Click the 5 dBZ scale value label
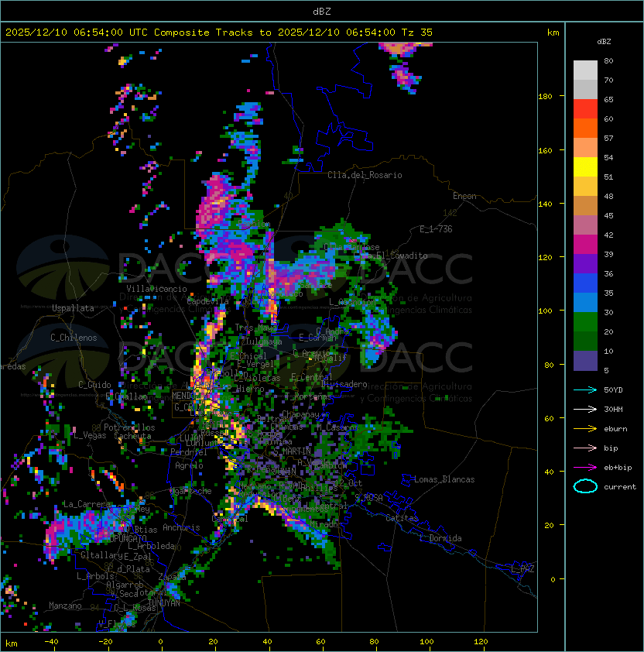The width and height of the screenshot is (644, 652). click(606, 370)
